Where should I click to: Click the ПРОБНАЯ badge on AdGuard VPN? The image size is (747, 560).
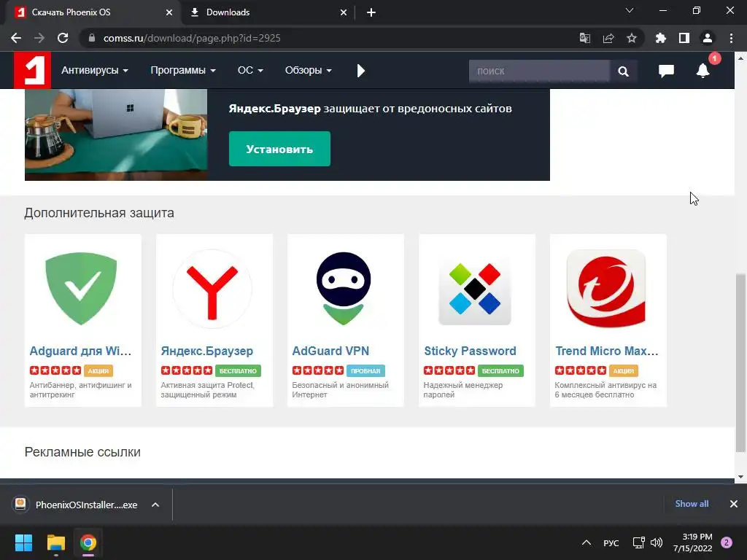[365, 371]
